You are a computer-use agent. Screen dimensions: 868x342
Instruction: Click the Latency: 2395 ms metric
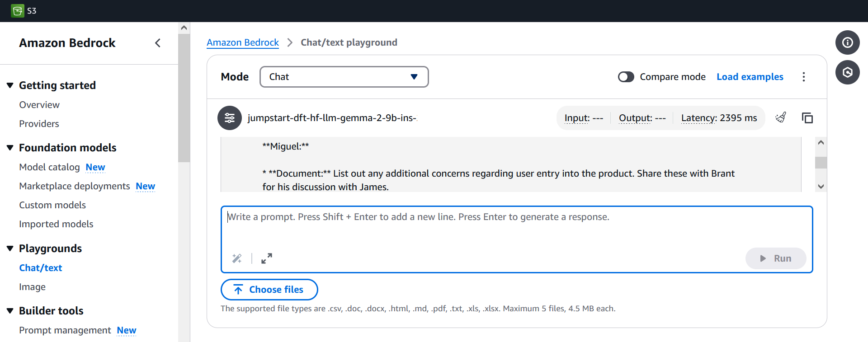(x=719, y=118)
